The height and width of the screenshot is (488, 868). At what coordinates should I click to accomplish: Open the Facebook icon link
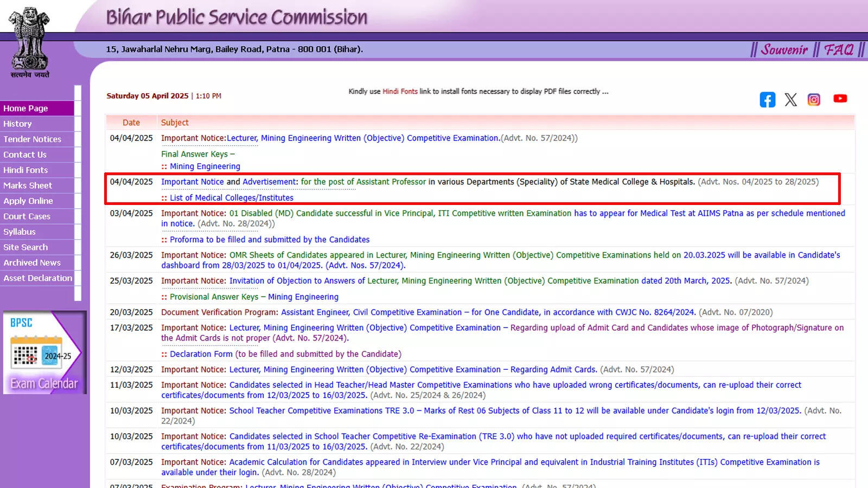tap(767, 99)
